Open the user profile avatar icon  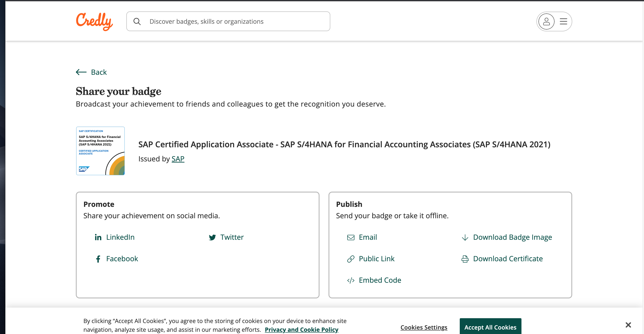click(x=546, y=21)
